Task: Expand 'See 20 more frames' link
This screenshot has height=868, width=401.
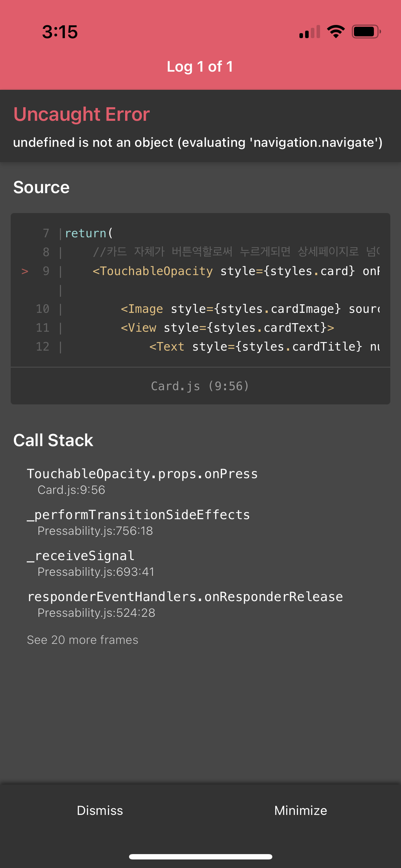Action: pyautogui.click(x=83, y=640)
